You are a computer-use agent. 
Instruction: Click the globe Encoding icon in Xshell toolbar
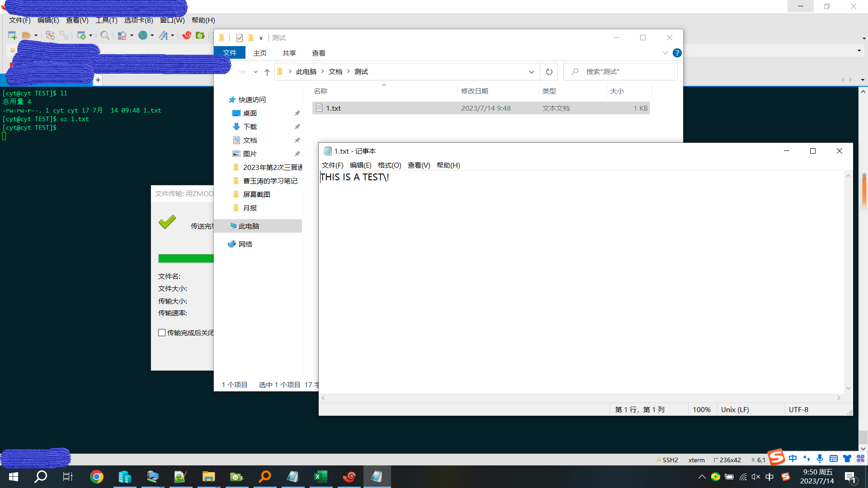pos(143,35)
